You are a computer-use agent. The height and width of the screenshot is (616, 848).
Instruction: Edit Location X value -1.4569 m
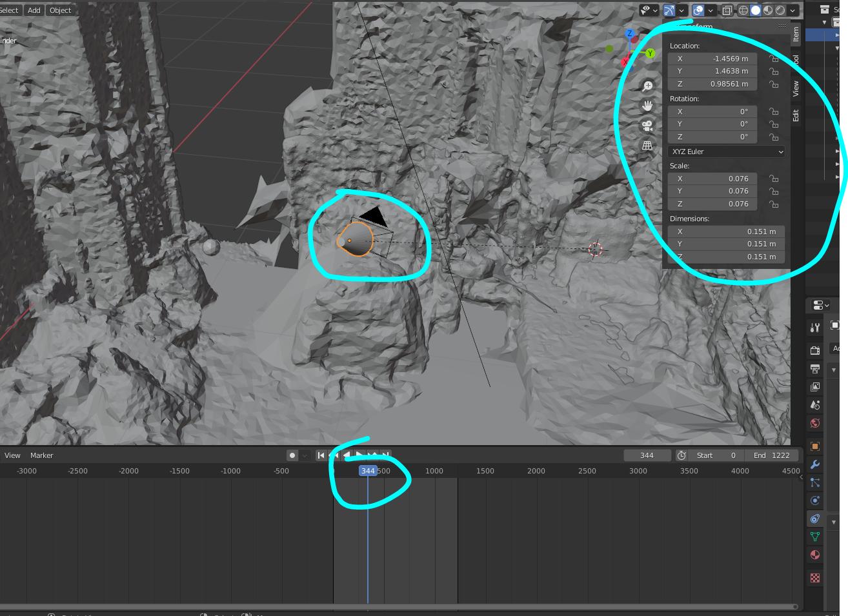pos(712,59)
